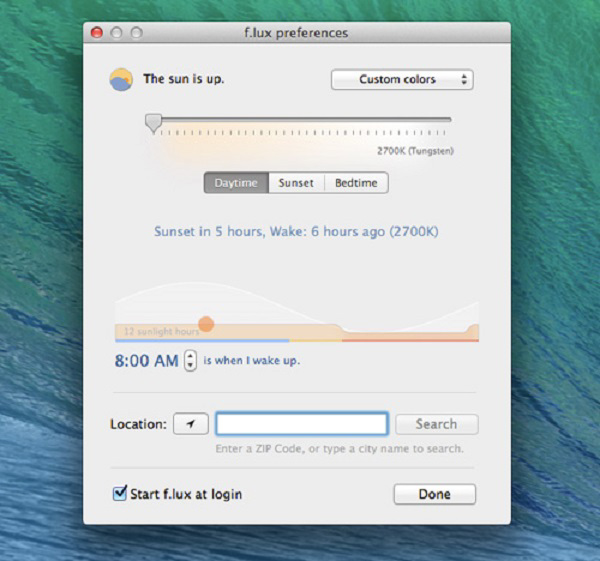Click the zoom button in title bar
The image size is (600, 561).
click(x=135, y=32)
